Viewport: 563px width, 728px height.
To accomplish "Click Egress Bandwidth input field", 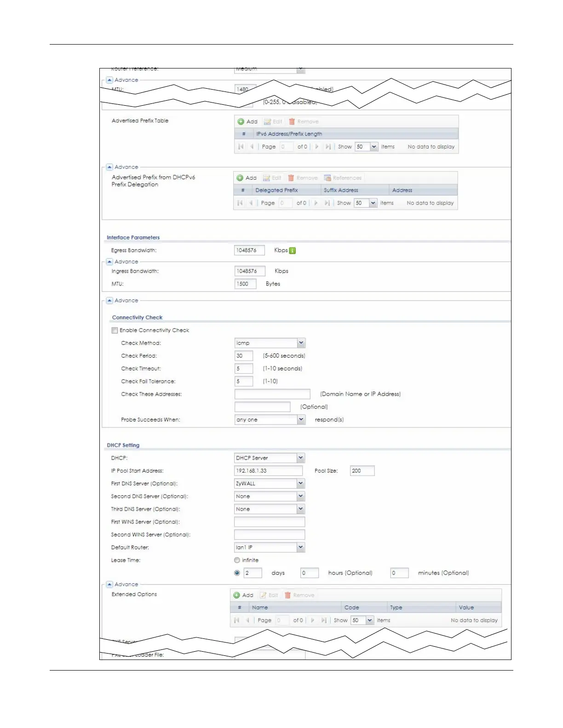I will click(250, 250).
